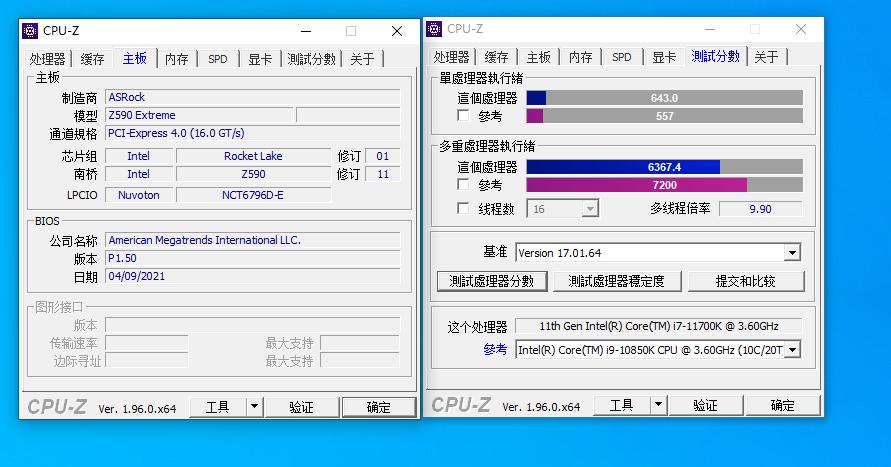This screenshot has width=891, height=467.
Task: Click blue 參考 link label
Action: tap(495, 349)
